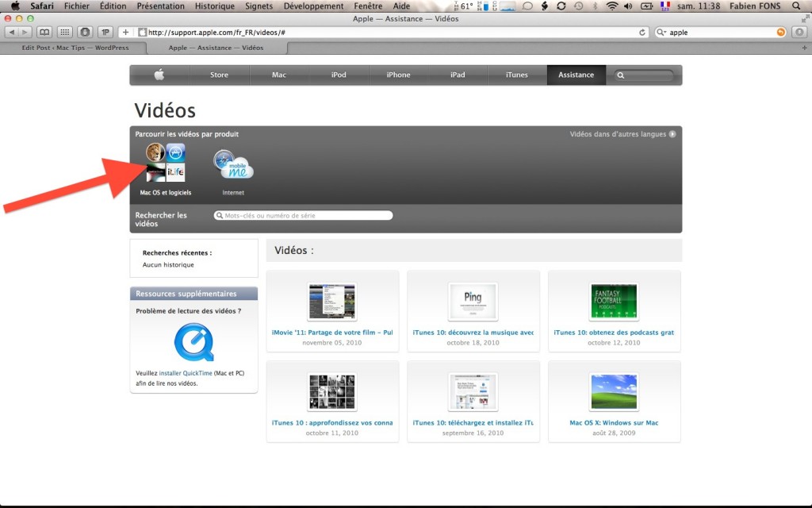Click the round extension icon beside Top Sites
This screenshot has height=508, width=812.
click(85, 32)
